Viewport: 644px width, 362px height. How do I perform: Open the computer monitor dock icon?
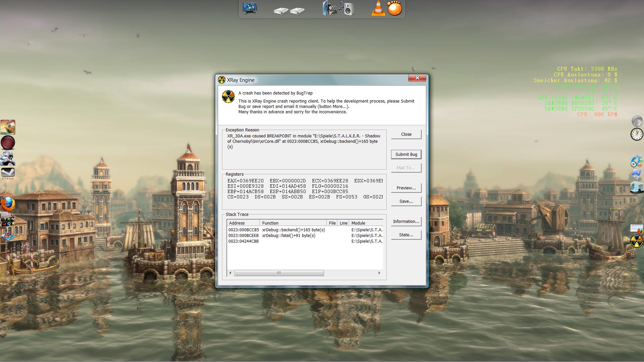pyautogui.click(x=250, y=8)
